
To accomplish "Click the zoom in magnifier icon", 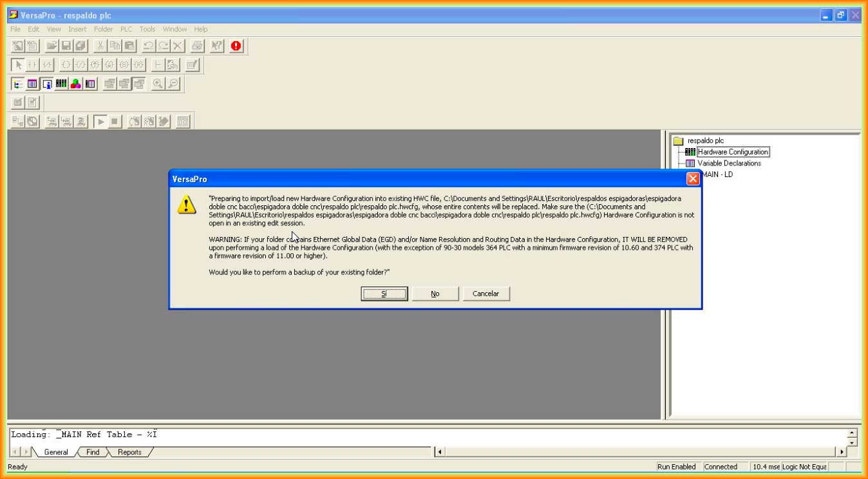I will click(158, 84).
